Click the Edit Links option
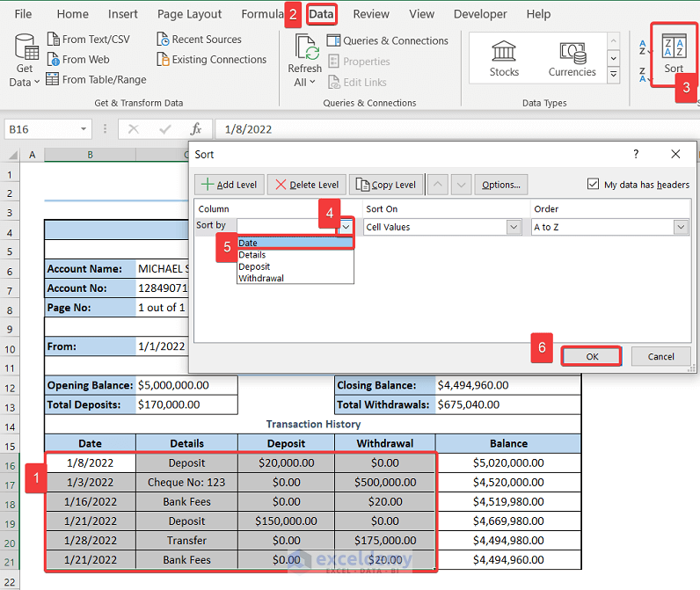This screenshot has width=700, height=590. [x=357, y=82]
